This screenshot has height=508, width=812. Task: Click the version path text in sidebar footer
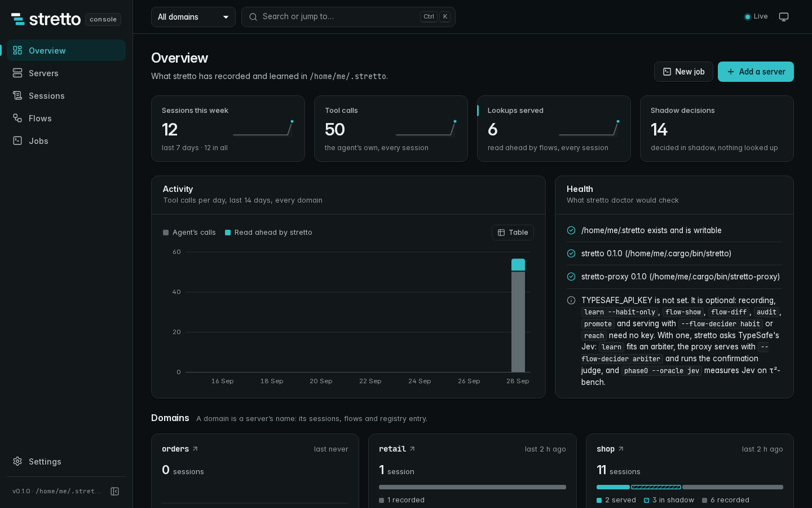pyautogui.click(x=57, y=491)
